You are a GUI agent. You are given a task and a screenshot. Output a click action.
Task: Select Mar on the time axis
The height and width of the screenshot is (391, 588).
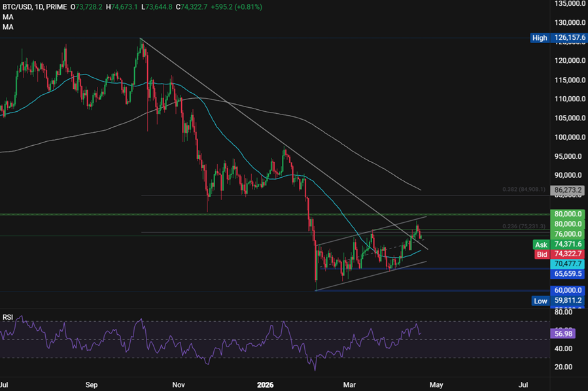click(349, 385)
